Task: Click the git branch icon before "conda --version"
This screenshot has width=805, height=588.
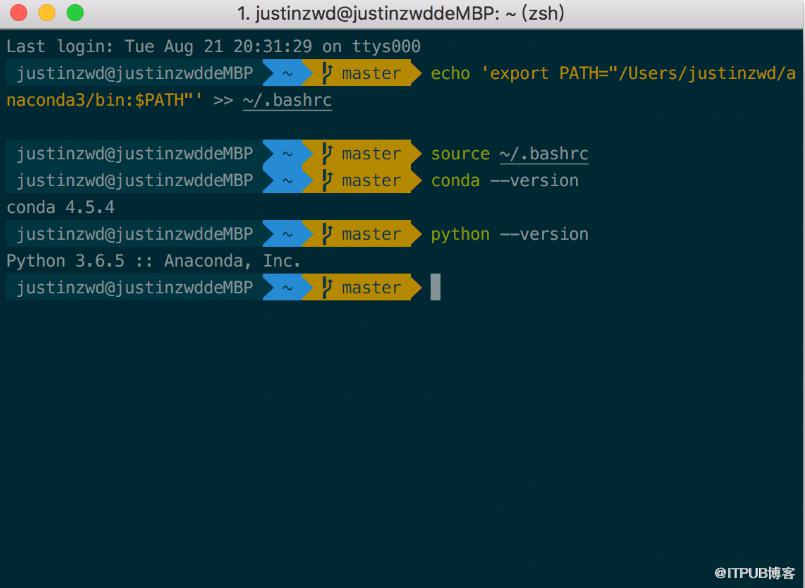Action: pyautogui.click(x=327, y=180)
